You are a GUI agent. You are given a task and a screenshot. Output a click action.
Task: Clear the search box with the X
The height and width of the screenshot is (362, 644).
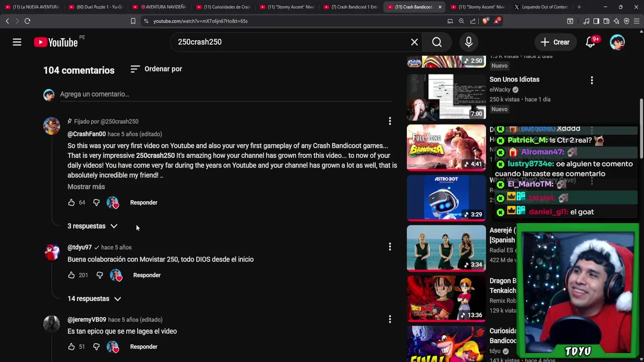[414, 42]
